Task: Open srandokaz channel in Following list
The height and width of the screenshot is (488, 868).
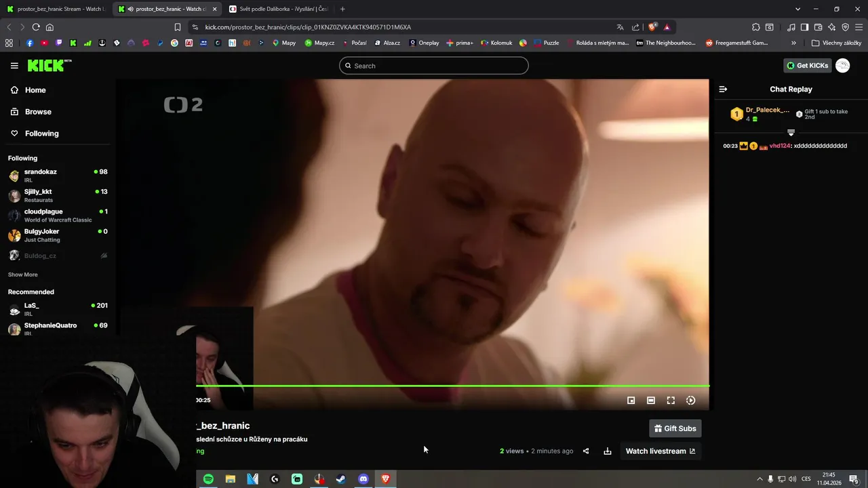Action: point(58,176)
